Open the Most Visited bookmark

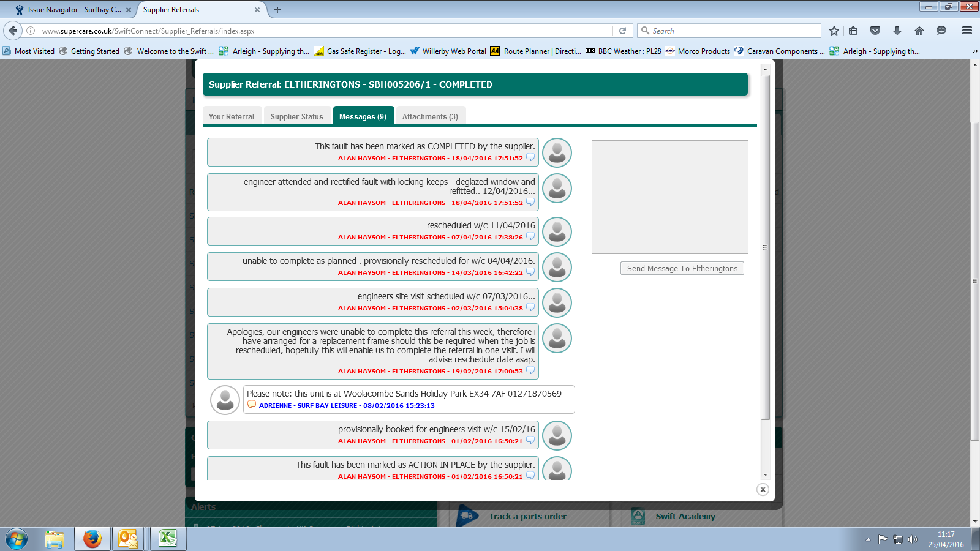pos(28,51)
